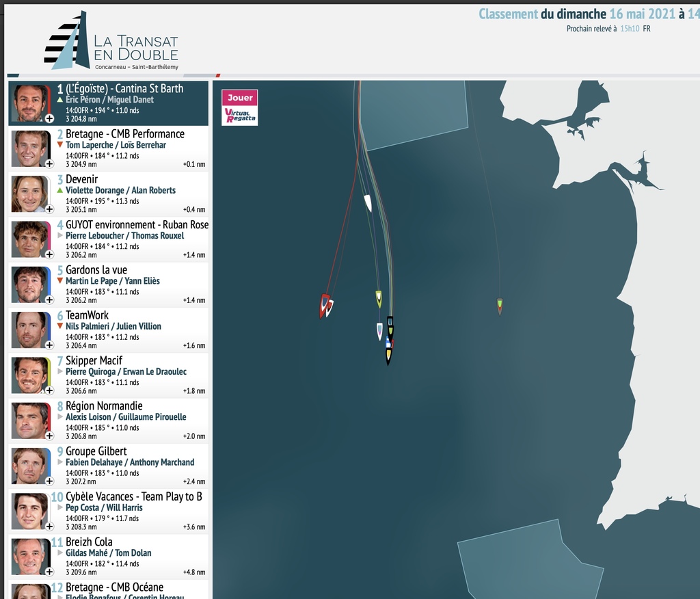This screenshot has width=700, height=599.
Task: Select Violette Dorange skipper photo
Action: coord(29,194)
